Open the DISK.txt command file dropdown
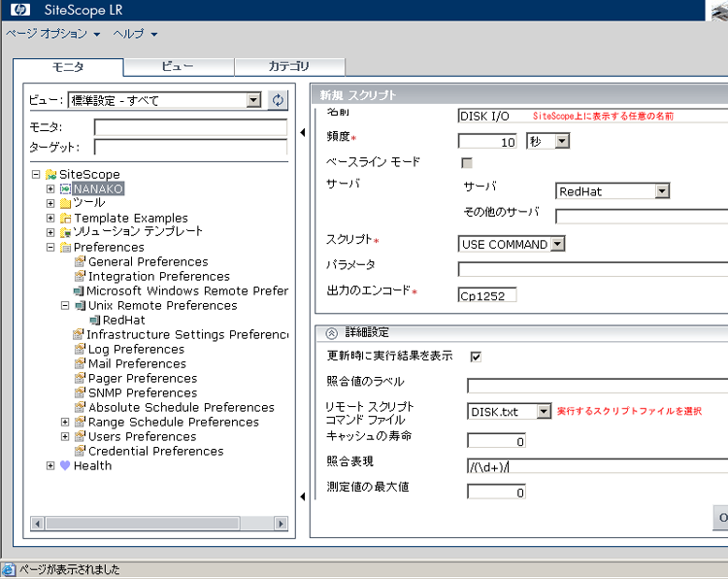 tap(544, 411)
